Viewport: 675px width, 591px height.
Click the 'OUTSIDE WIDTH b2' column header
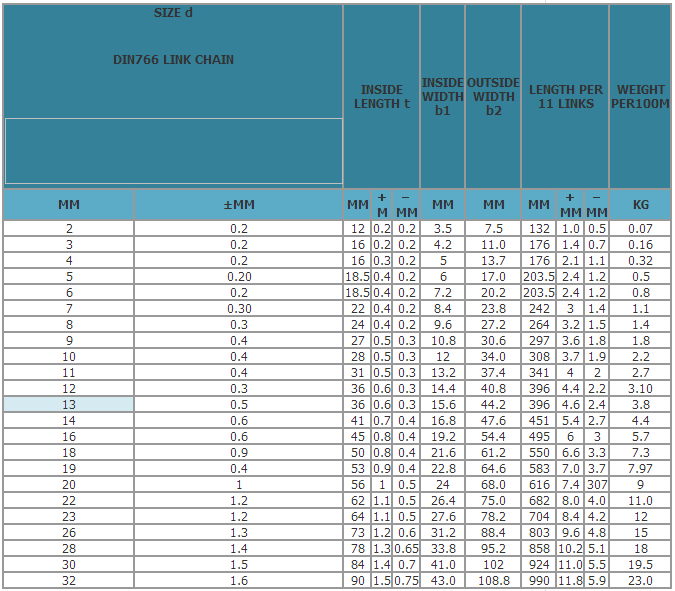point(493,96)
